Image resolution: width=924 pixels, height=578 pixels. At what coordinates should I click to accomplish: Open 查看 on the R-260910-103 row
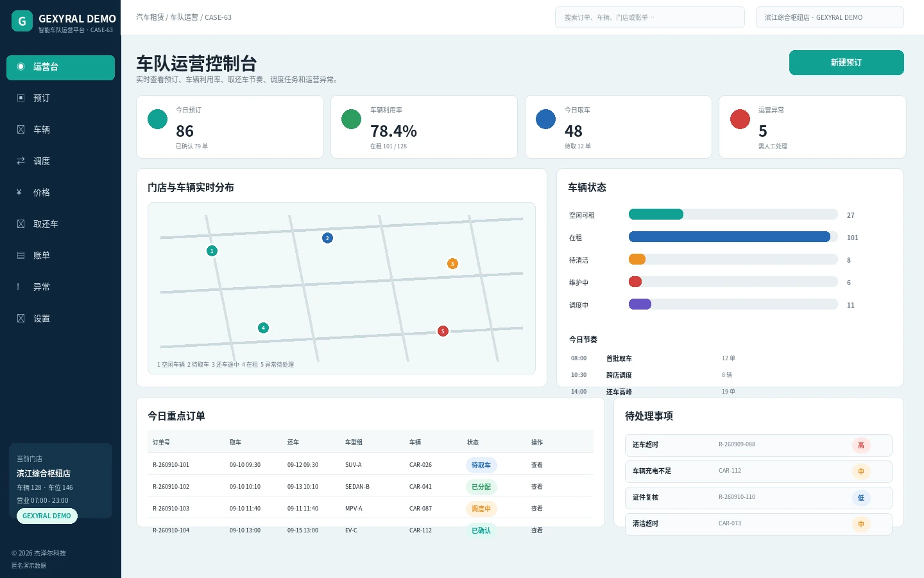pyautogui.click(x=537, y=509)
